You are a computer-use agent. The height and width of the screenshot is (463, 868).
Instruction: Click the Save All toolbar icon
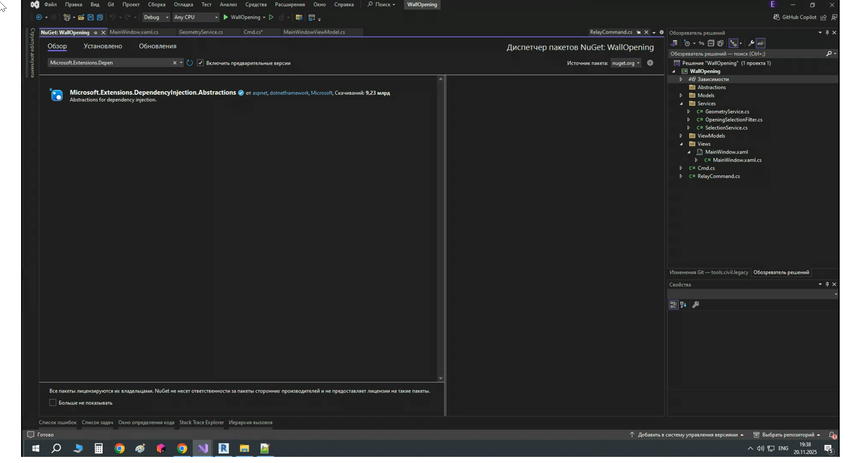coord(100,17)
